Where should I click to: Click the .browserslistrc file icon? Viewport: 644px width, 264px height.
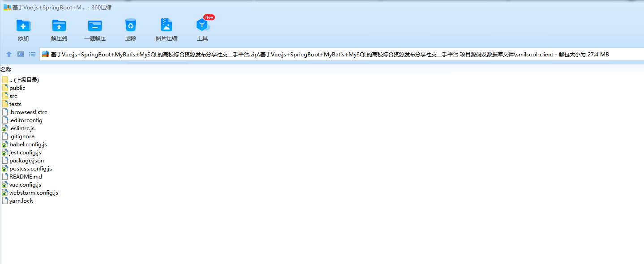click(5, 112)
